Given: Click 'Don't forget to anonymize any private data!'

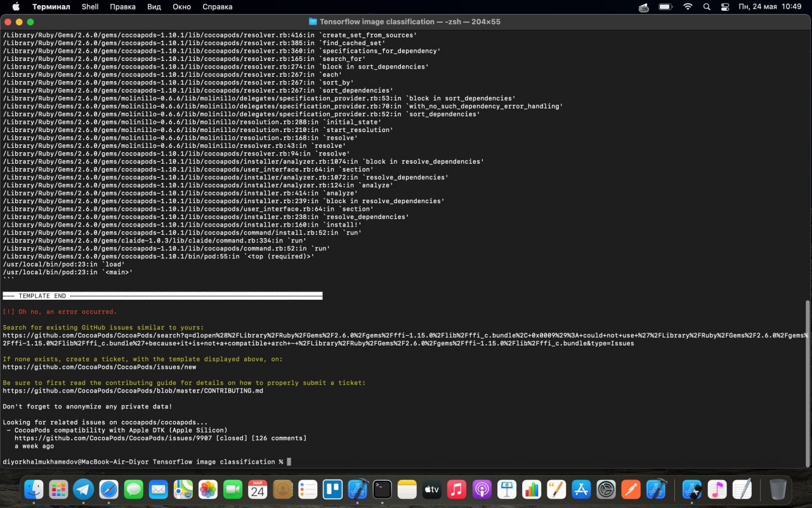Looking at the screenshot, I should (x=88, y=406).
